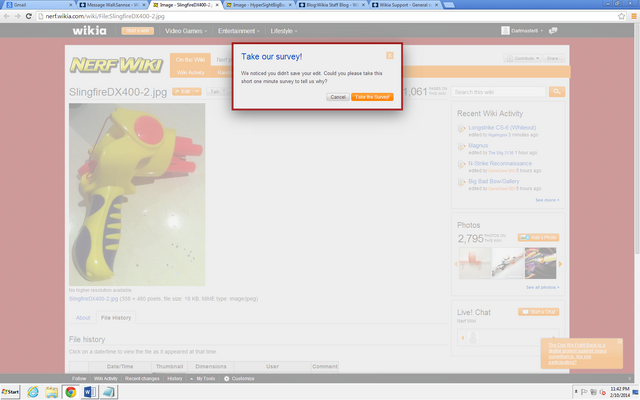Open the third colorful photo thumbnail
Image resolution: width=640 pixels, height=400 pixels.
click(x=540, y=263)
